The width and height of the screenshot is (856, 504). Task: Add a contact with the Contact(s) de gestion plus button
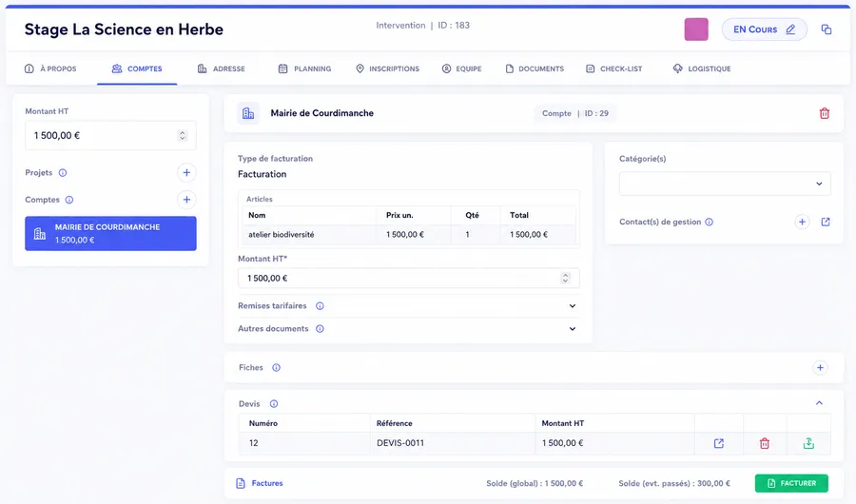(802, 223)
